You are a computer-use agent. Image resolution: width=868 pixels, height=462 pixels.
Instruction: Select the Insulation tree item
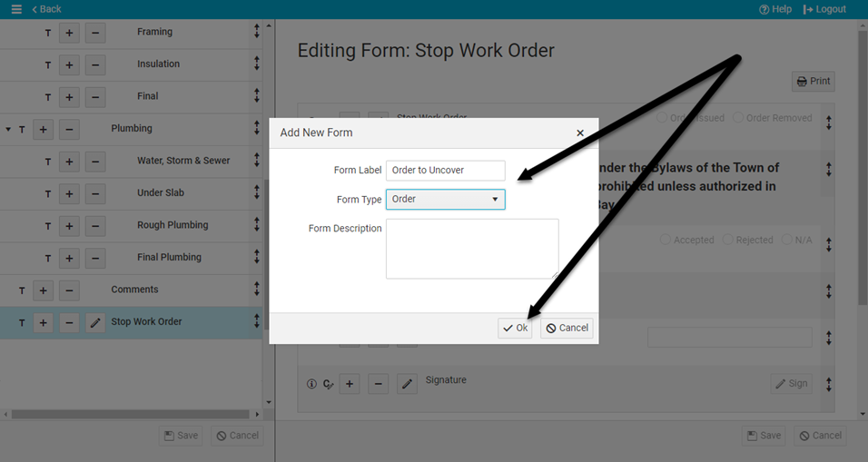(158, 64)
